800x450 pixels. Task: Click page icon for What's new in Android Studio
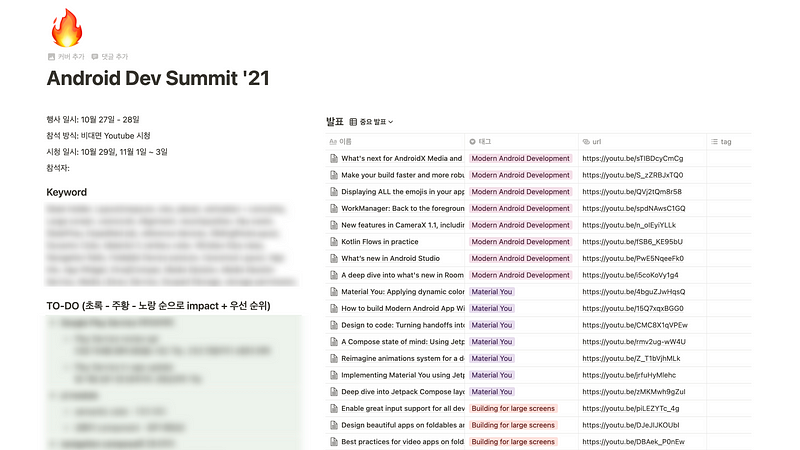334,259
